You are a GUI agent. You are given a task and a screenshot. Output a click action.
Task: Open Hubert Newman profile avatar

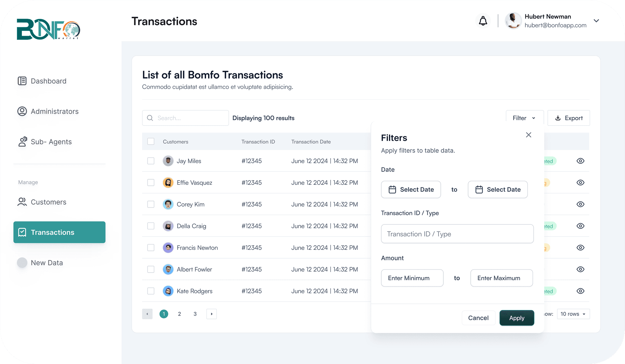click(x=513, y=21)
